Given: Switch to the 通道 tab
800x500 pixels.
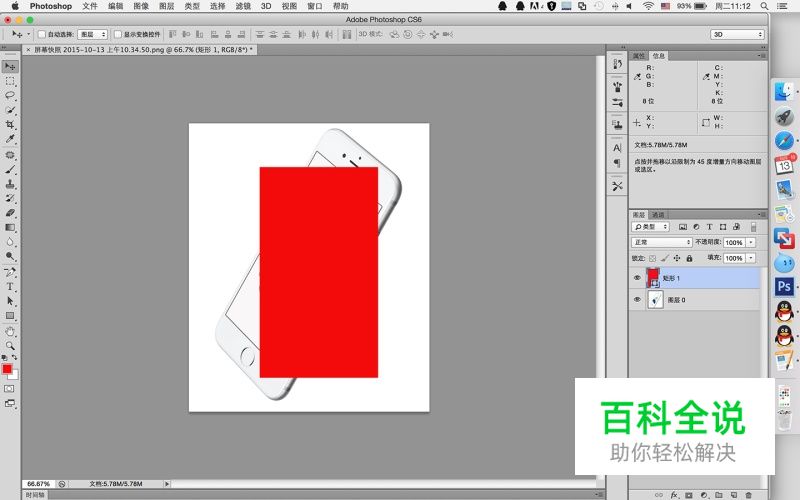Looking at the screenshot, I should [658, 215].
